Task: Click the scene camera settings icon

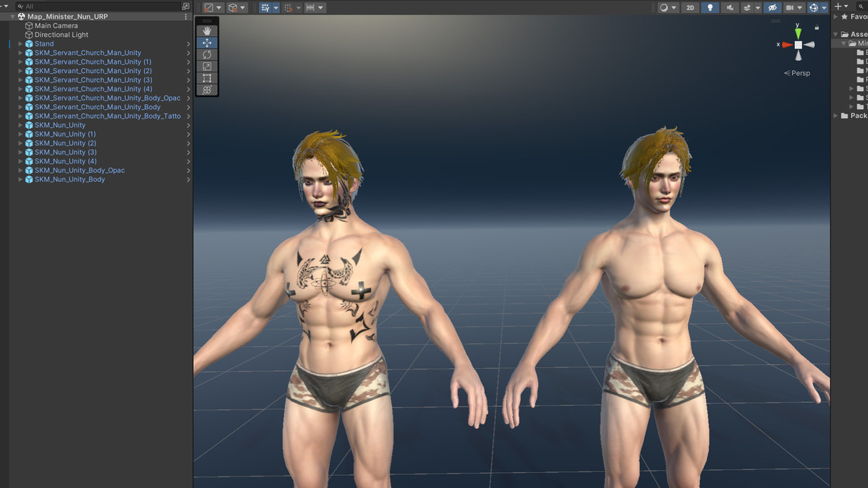Action: (791, 7)
